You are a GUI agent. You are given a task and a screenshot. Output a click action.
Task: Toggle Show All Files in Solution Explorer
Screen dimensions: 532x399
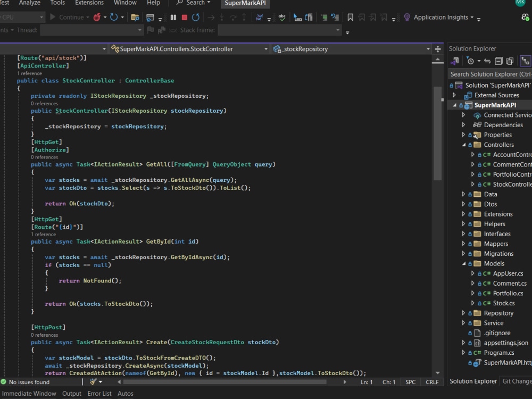(510, 61)
